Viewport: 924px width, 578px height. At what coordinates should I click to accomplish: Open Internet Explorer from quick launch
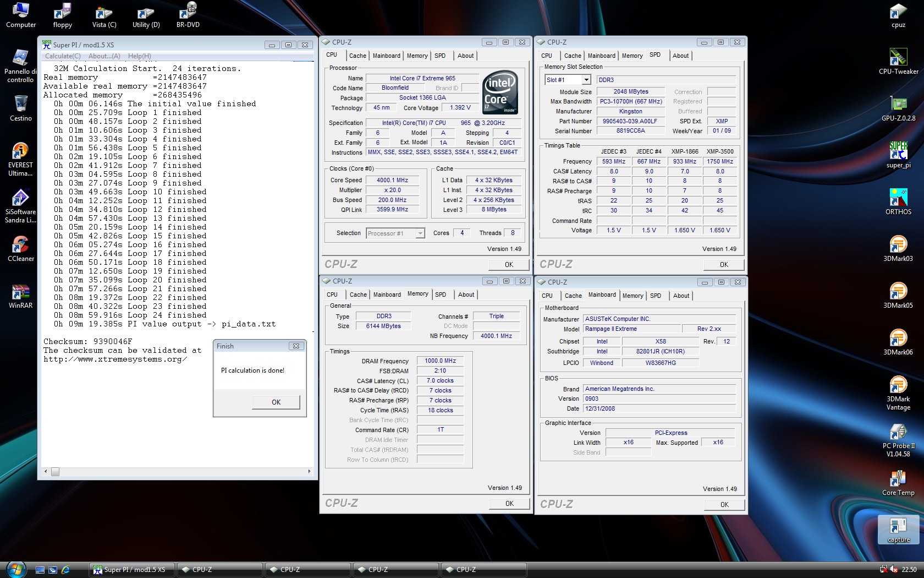click(x=66, y=570)
